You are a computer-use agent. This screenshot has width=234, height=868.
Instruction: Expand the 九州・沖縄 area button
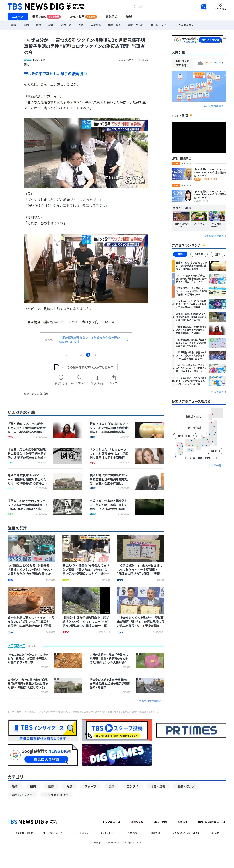(185, 436)
